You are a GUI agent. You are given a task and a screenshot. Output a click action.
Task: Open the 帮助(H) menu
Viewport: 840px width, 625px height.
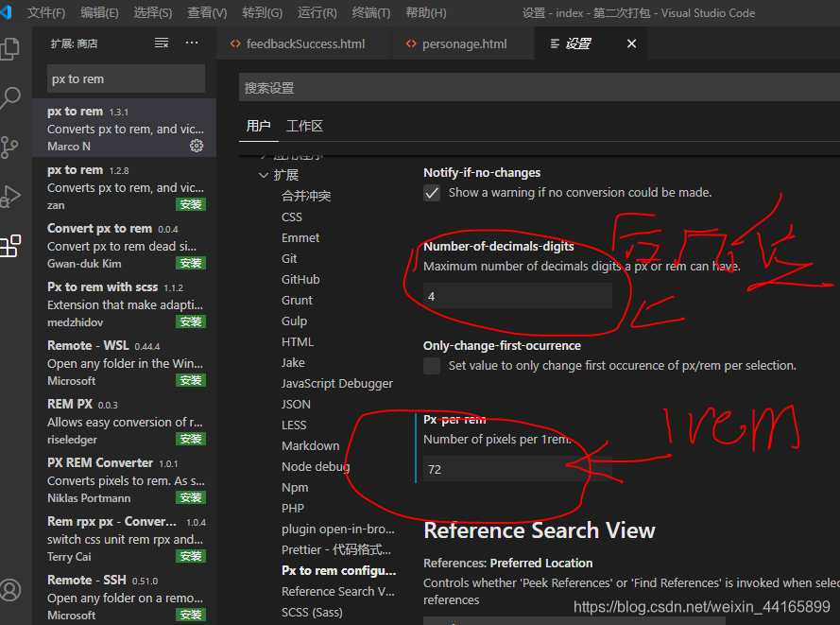[x=426, y=13]
